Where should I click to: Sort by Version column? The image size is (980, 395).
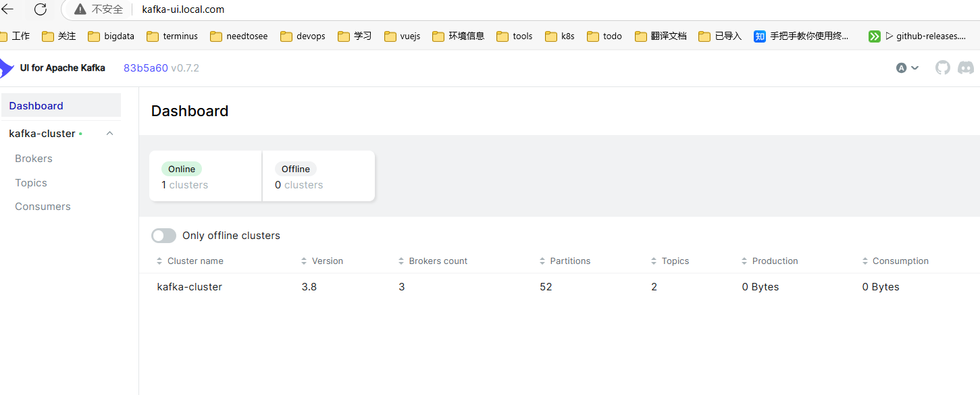(x=322, y=261)
